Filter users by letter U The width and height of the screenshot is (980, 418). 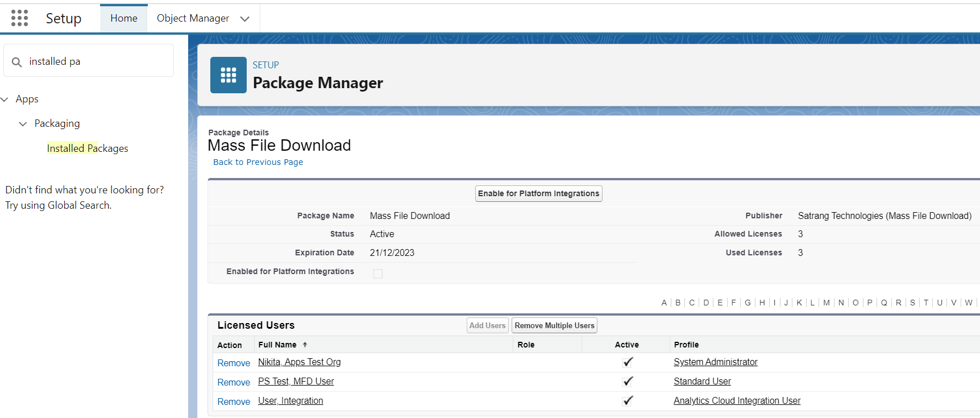point(940,303)
